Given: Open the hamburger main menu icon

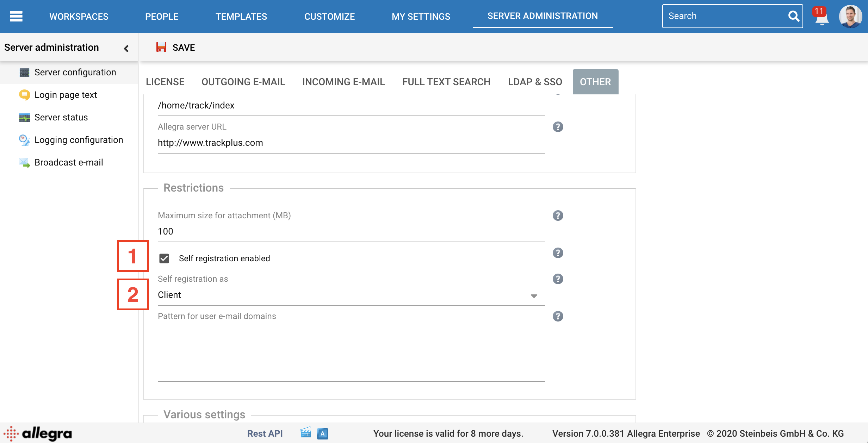Looking at the screenshot, I should [x=16, y=16].
